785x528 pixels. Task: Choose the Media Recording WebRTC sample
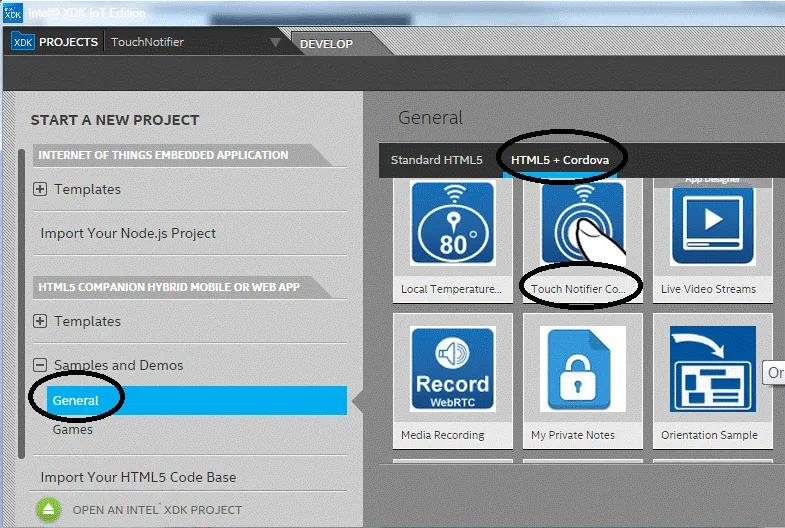452,369
